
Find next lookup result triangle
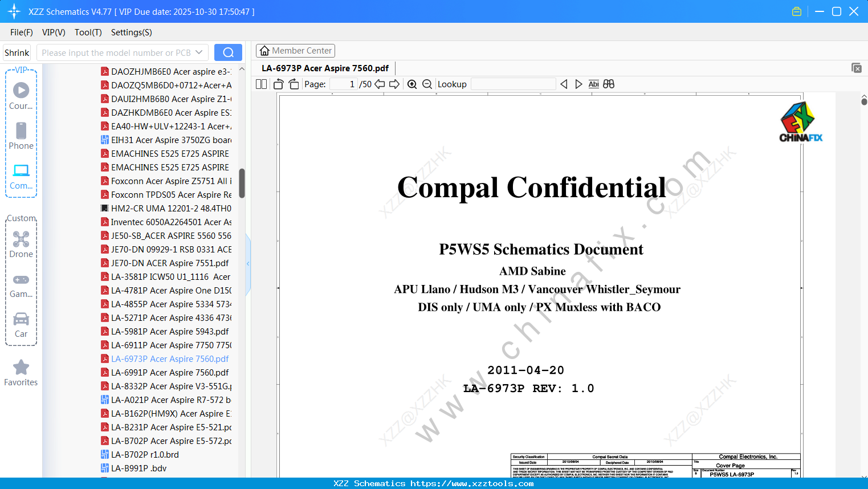[578, 84]
